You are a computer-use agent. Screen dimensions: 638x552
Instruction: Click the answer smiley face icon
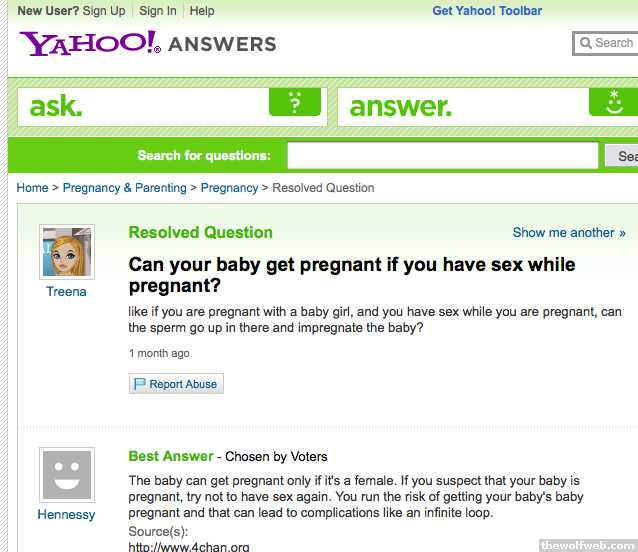coord(614,103)
